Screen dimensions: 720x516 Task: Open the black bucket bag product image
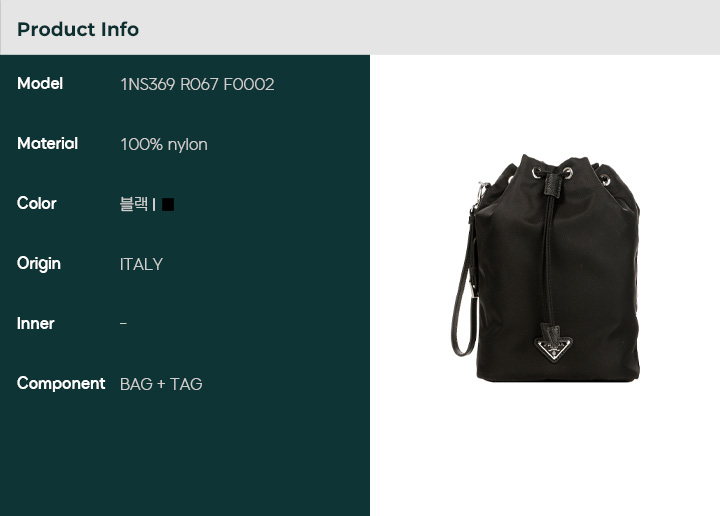[546, 268]
